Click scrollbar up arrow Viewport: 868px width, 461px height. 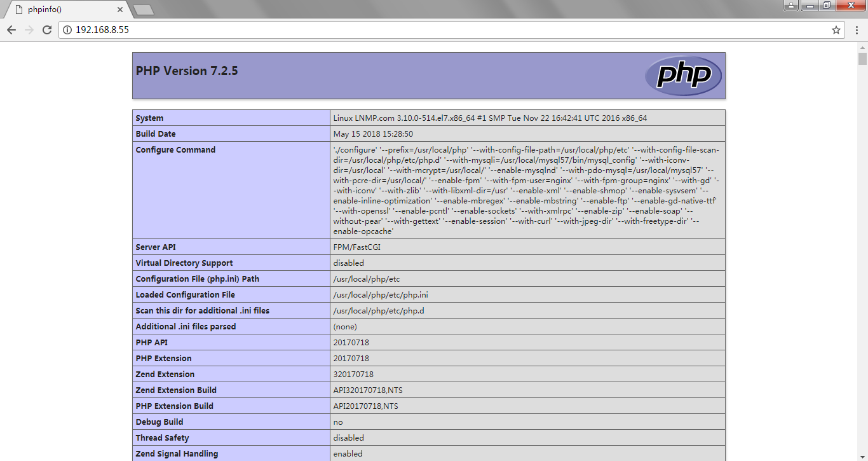862,47
